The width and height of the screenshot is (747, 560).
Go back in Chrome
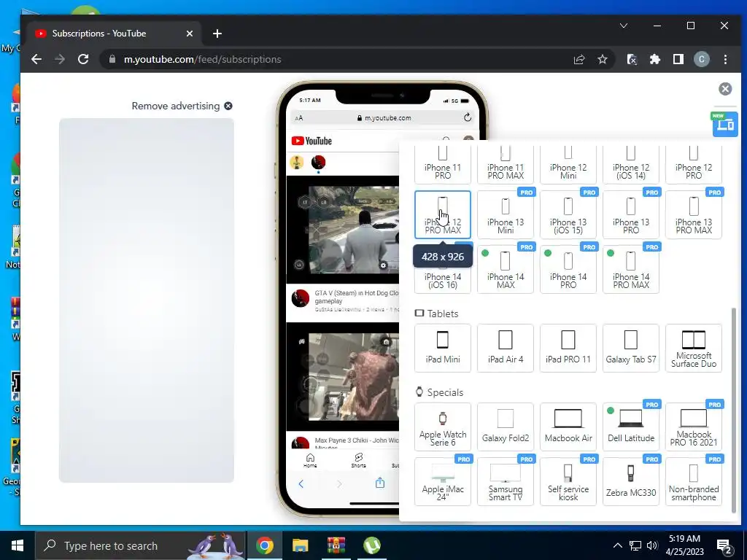(36, 60)
